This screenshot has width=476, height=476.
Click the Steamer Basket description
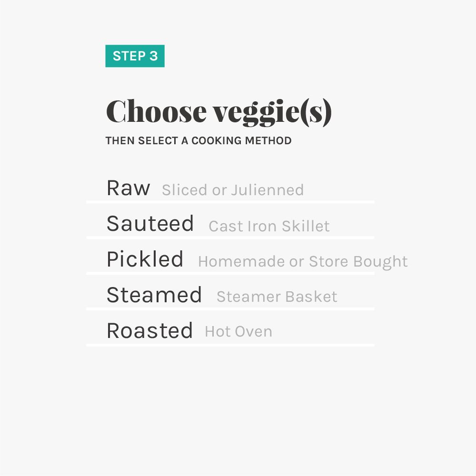277,297
